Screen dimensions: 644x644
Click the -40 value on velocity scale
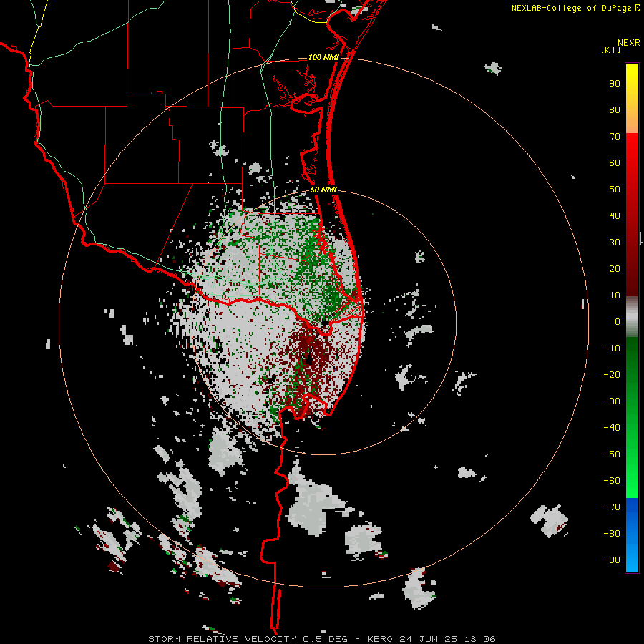612,428
